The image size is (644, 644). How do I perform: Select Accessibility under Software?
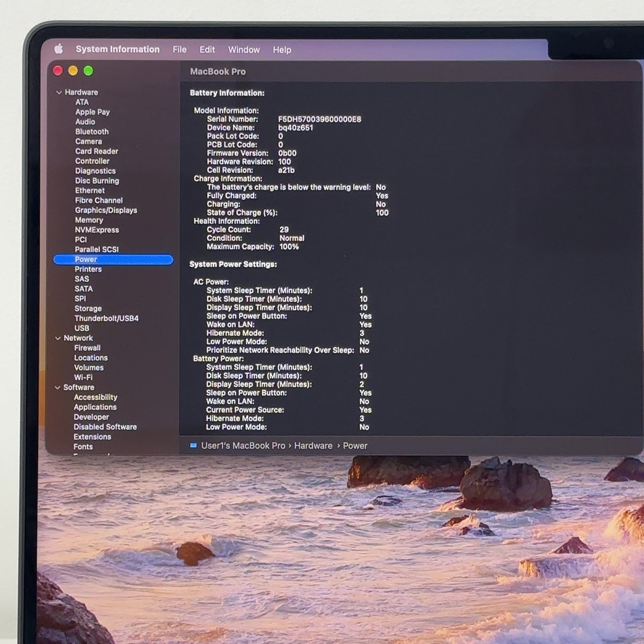[96, 397]
